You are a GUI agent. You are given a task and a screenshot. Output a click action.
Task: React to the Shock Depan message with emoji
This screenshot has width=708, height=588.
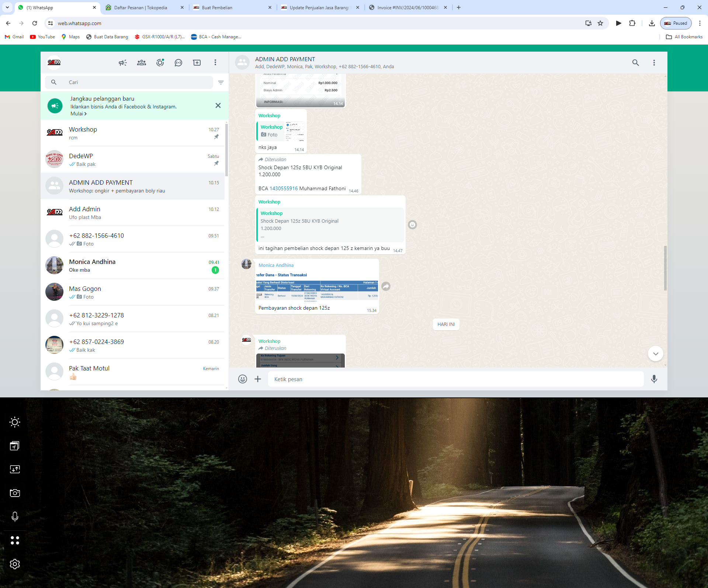coord(412,225)
